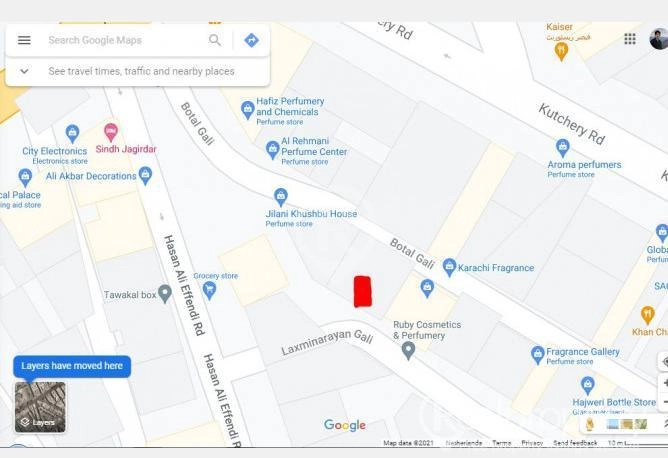This screenshot has width=668, height=458.
Task: Select the Kaiser restaurant pin
Action: (561, 52)
